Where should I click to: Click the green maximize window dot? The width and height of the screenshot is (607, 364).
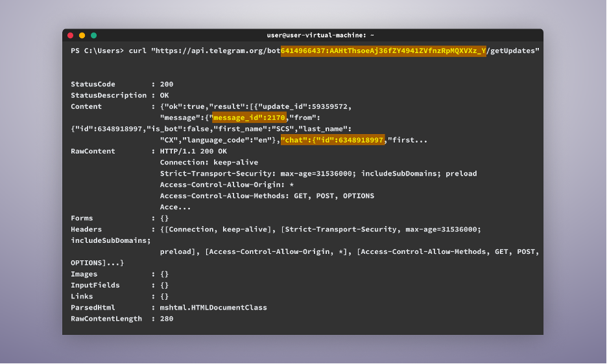click(x=93, y=36)
